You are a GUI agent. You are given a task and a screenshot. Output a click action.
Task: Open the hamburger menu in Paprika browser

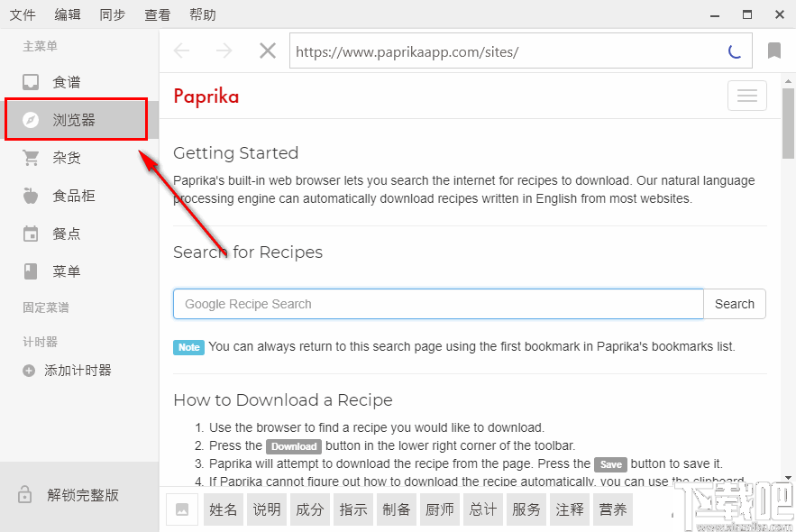[746, 96]
